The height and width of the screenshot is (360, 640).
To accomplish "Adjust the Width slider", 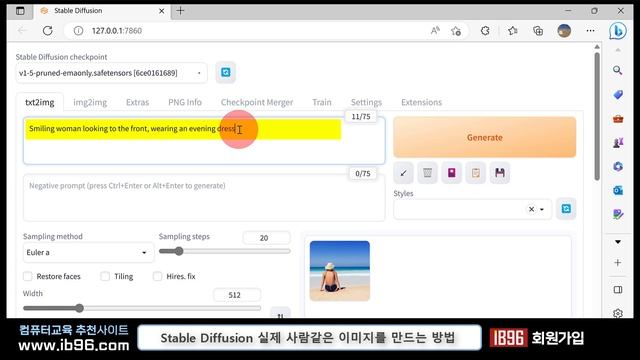I will [142, 308].
